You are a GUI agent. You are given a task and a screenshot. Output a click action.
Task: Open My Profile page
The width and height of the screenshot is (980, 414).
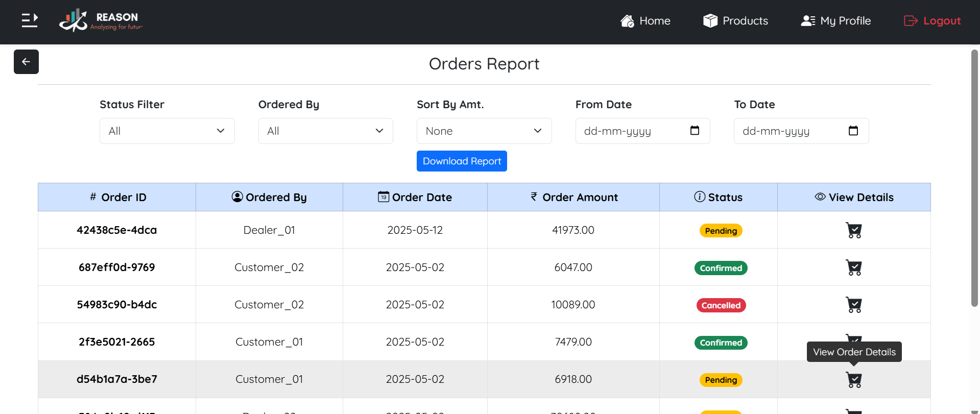tap(835, 21)
